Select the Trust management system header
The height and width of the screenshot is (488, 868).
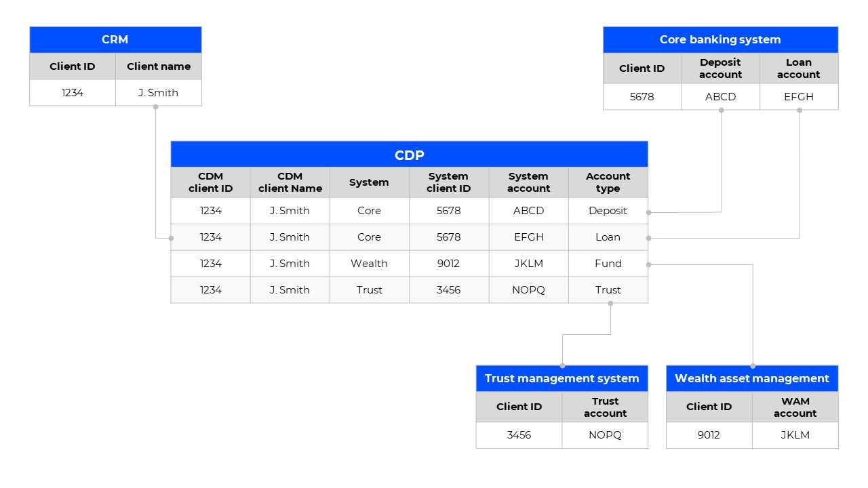(x=561, y=379)
